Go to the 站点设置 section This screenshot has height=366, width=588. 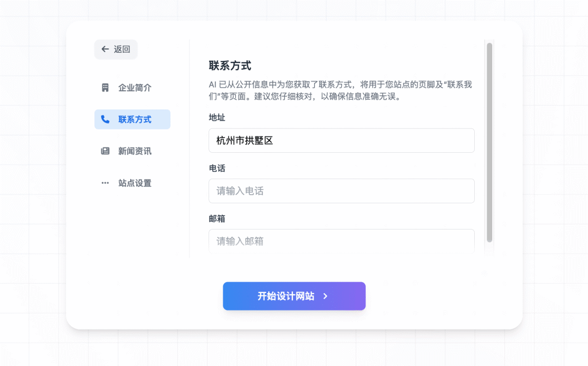point(134,183)
